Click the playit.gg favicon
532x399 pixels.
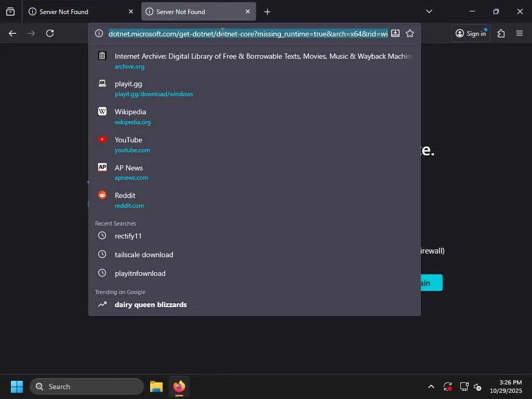(x=102, y=84)
